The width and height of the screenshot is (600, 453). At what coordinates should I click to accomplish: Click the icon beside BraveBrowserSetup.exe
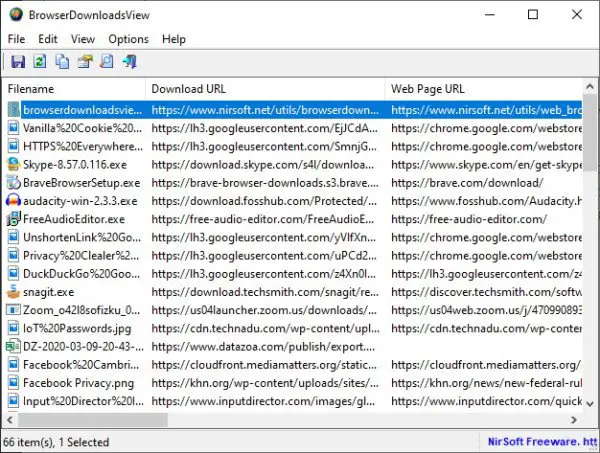pos(13,183)
